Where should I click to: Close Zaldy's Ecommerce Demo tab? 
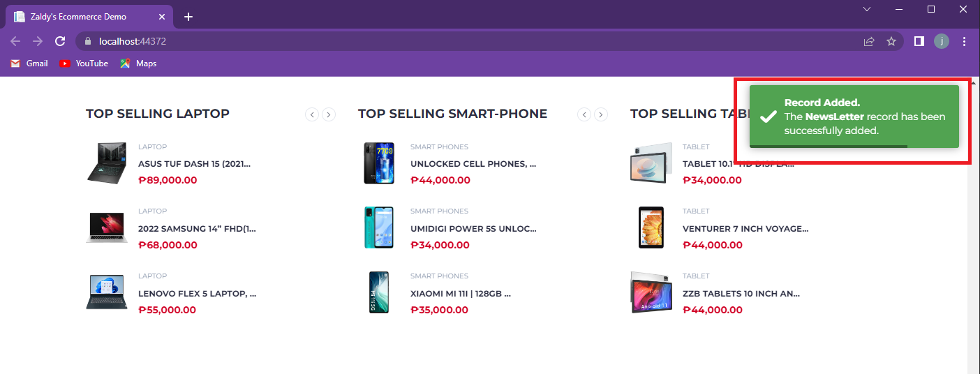coord(163,17)
